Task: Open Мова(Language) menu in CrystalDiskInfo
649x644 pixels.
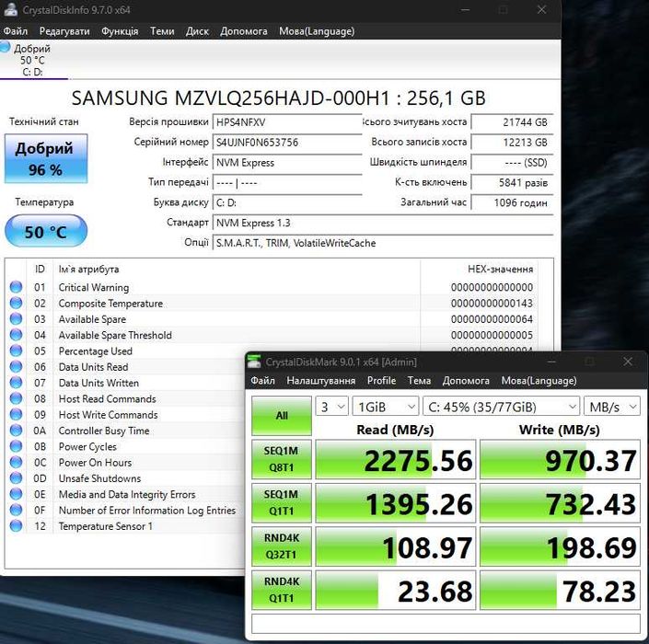Action: click(x=317, y=31)
